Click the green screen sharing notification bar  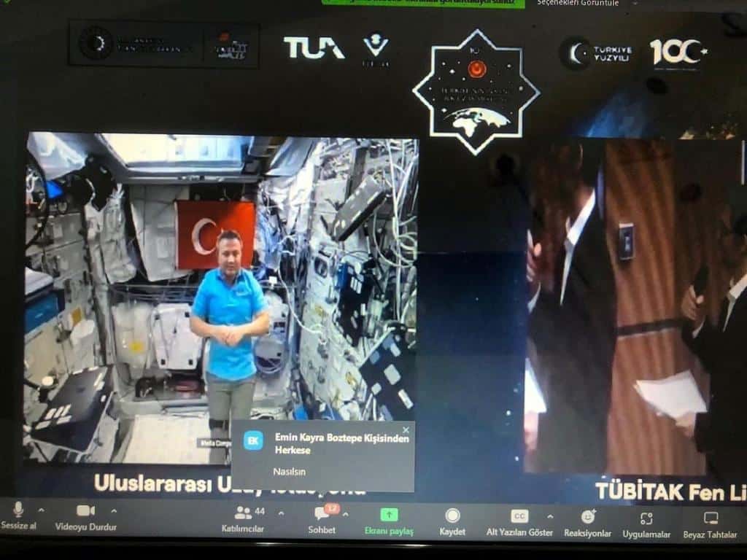(x=422, y=3)
